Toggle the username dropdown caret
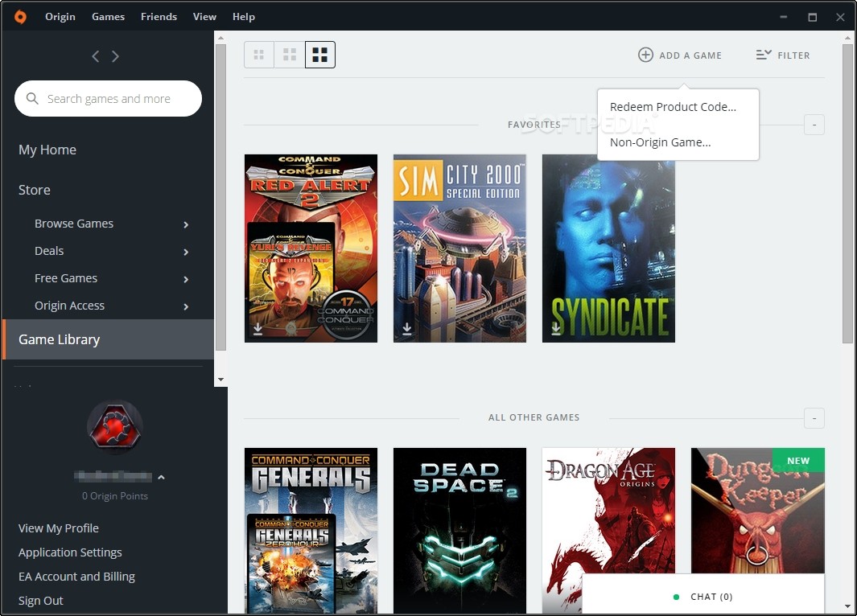 tap(161, 478)
